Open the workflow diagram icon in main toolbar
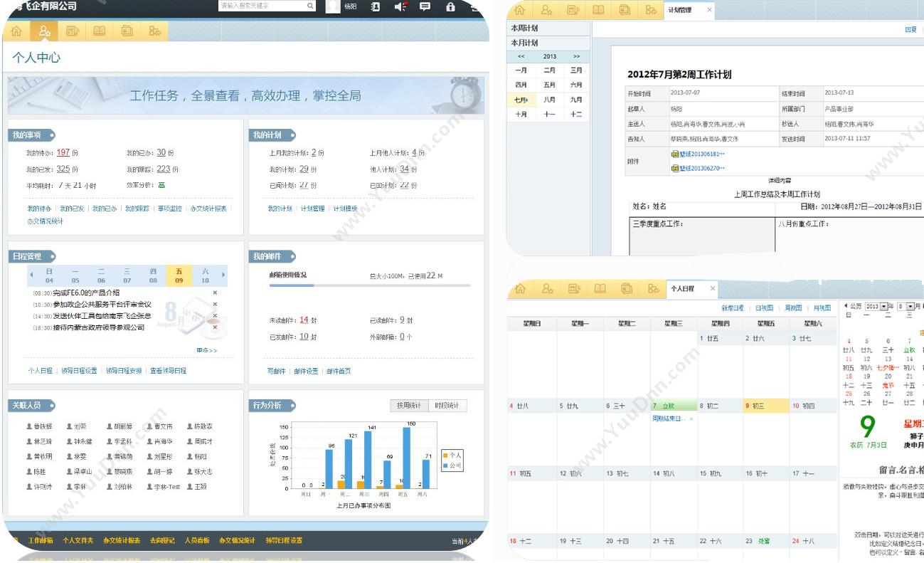The width and height of the screenshot is (924, 563). coord(154,31)
